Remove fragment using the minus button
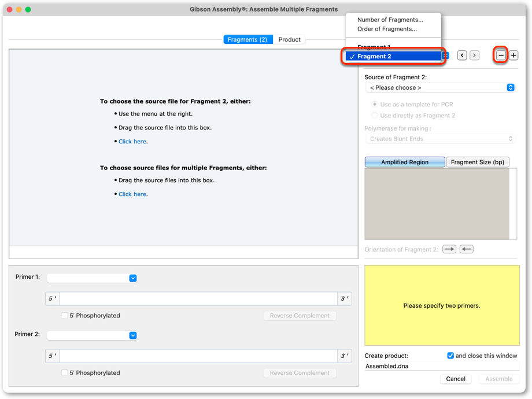 click(x=501, y=56)
